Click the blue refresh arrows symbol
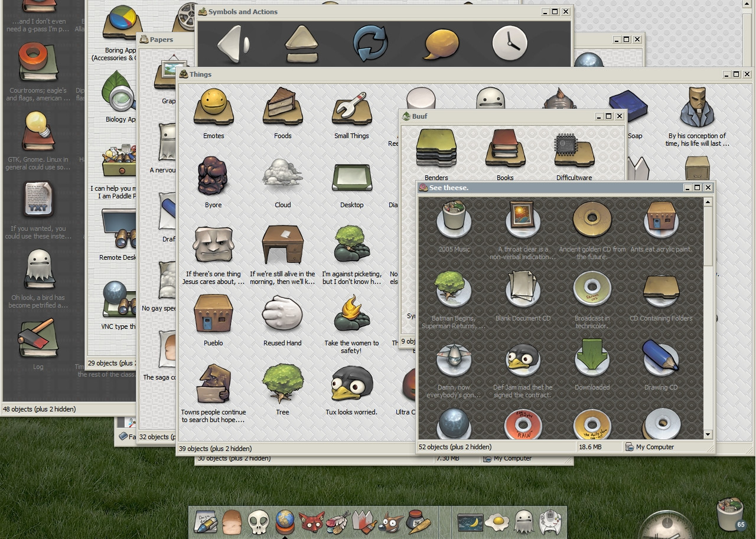The image size is (756, 539). 370,43
